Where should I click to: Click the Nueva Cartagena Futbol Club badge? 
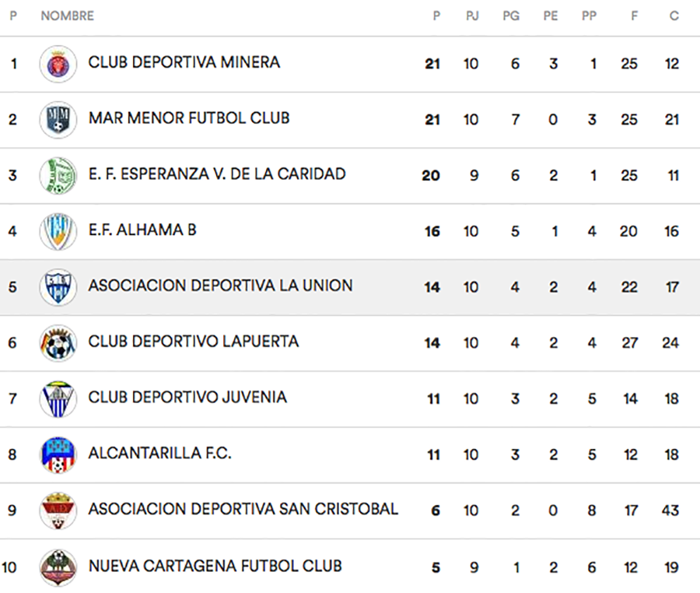point(58,567)
